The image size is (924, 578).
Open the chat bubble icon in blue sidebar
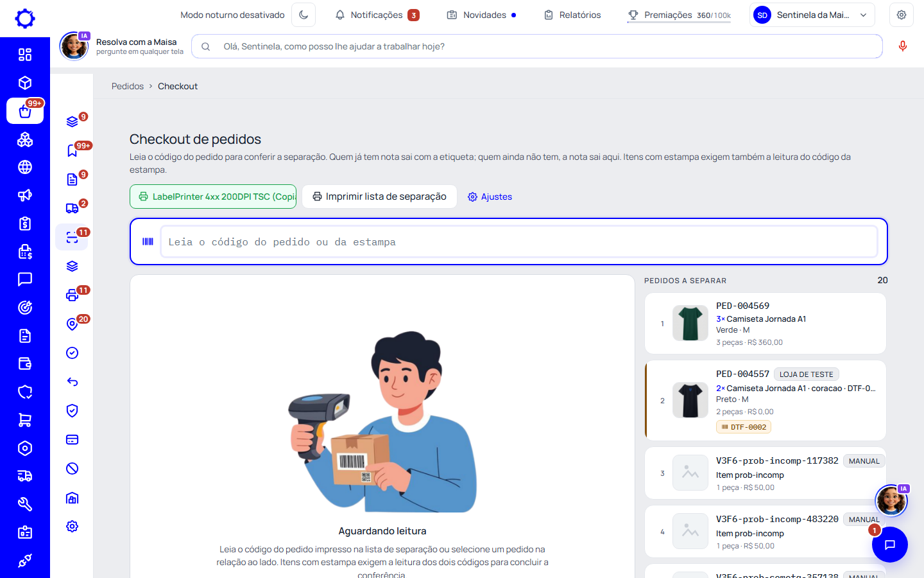click(x=25, y=279)
